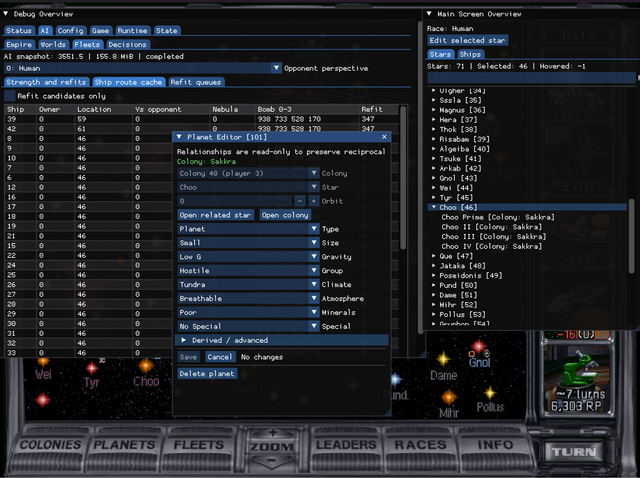Toggle Refit candidates only checkbox

[9, 96]
